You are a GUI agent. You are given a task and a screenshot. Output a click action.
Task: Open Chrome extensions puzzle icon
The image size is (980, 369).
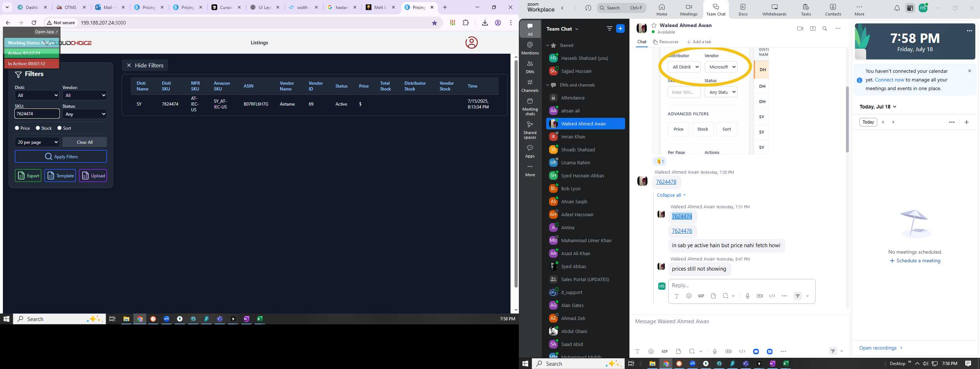pos(465,23)
